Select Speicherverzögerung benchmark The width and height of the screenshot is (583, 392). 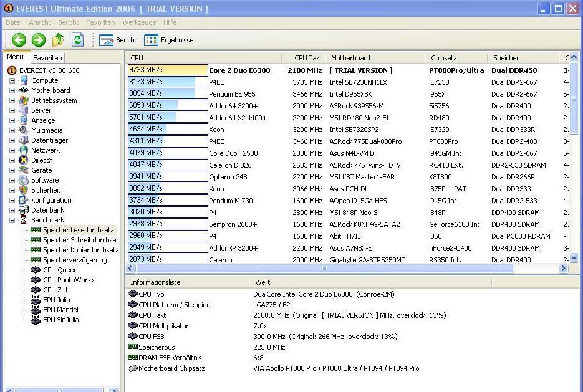click(75, 260)
